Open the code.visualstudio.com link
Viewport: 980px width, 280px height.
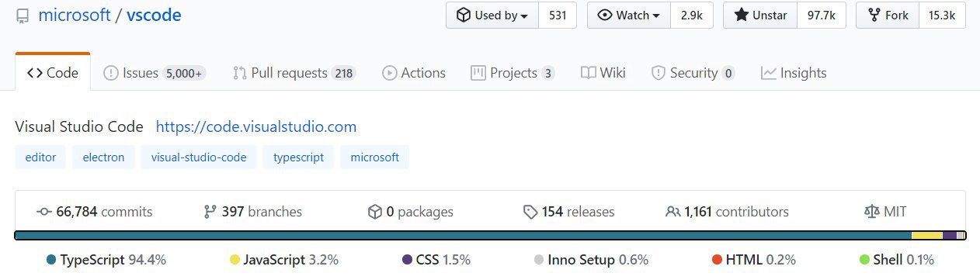pos(256,126)
